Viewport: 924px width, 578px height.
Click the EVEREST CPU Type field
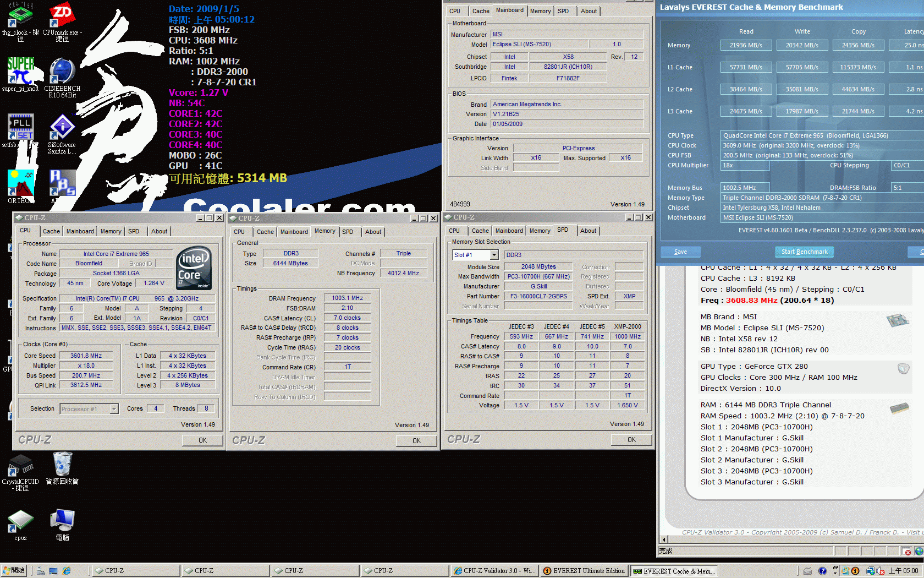(823, 135)
